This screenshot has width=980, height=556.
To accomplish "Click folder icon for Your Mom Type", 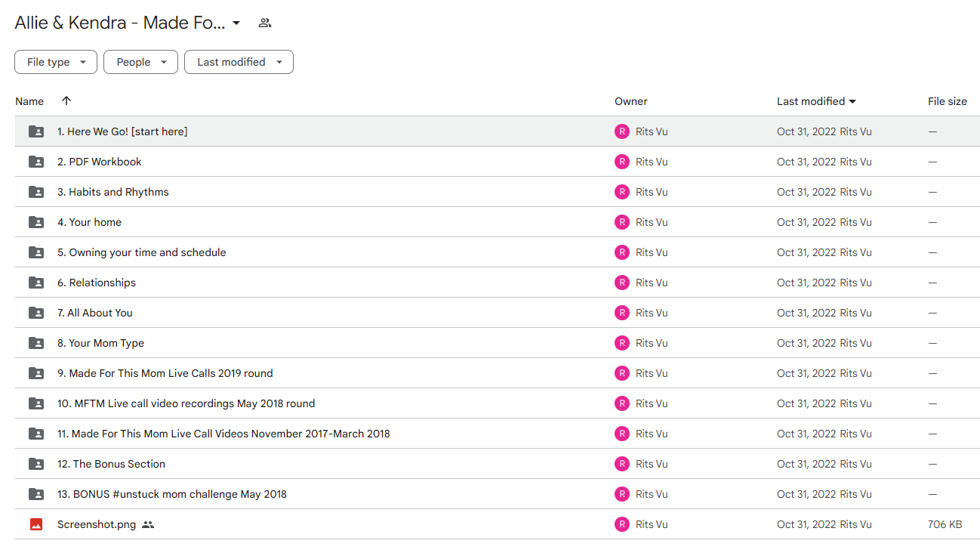I will click(36, 343).
